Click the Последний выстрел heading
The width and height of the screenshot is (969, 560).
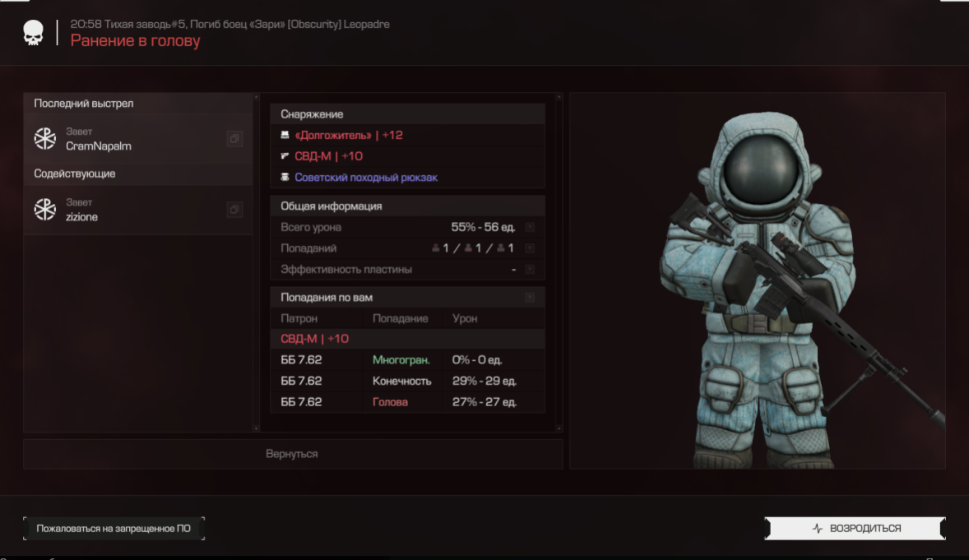83,104
